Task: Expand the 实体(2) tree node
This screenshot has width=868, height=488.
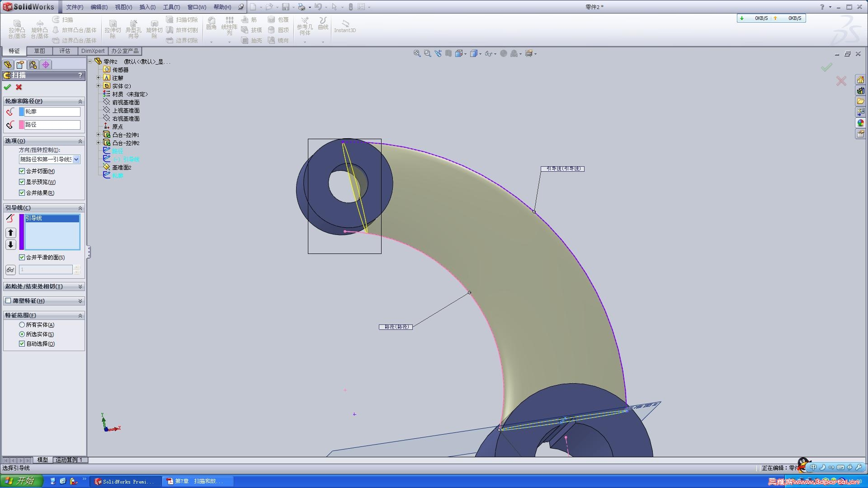Action: tap(98, 86)
